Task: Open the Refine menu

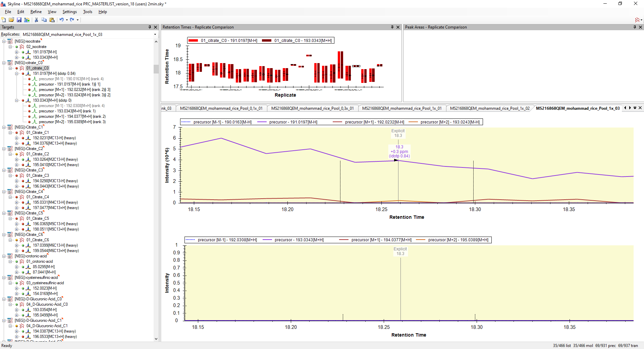Action: [x=36, y=12]
